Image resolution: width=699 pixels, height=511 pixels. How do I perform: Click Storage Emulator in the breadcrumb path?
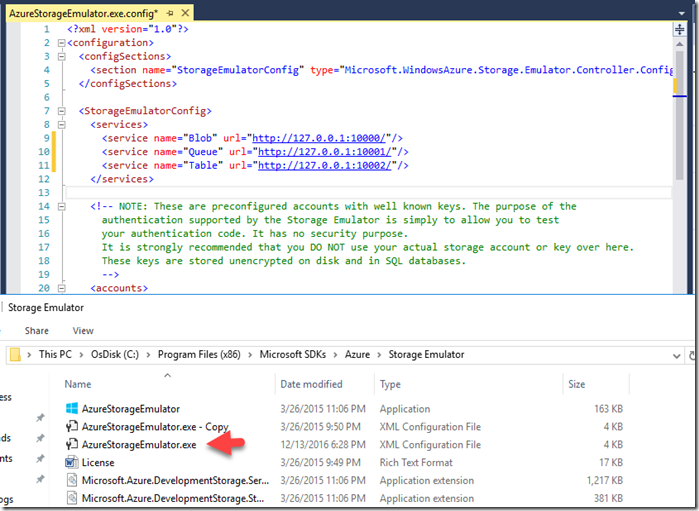[x=426, y=354]
